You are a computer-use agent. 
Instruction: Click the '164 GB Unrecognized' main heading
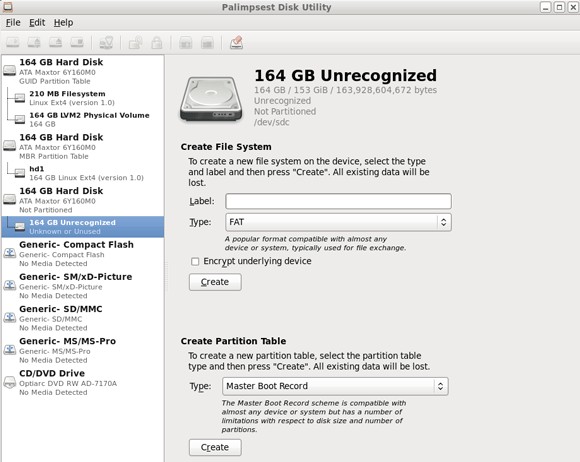[x=345, y=75]
